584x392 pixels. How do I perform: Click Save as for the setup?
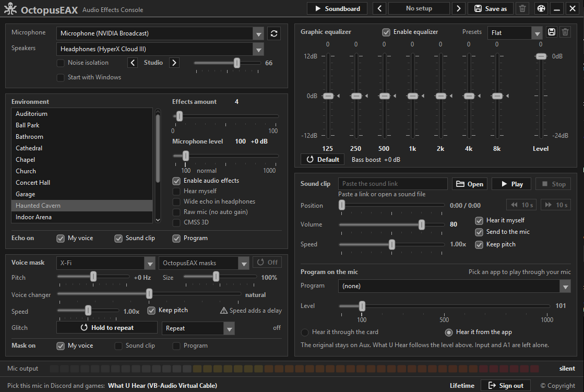[x=490, y=8]
